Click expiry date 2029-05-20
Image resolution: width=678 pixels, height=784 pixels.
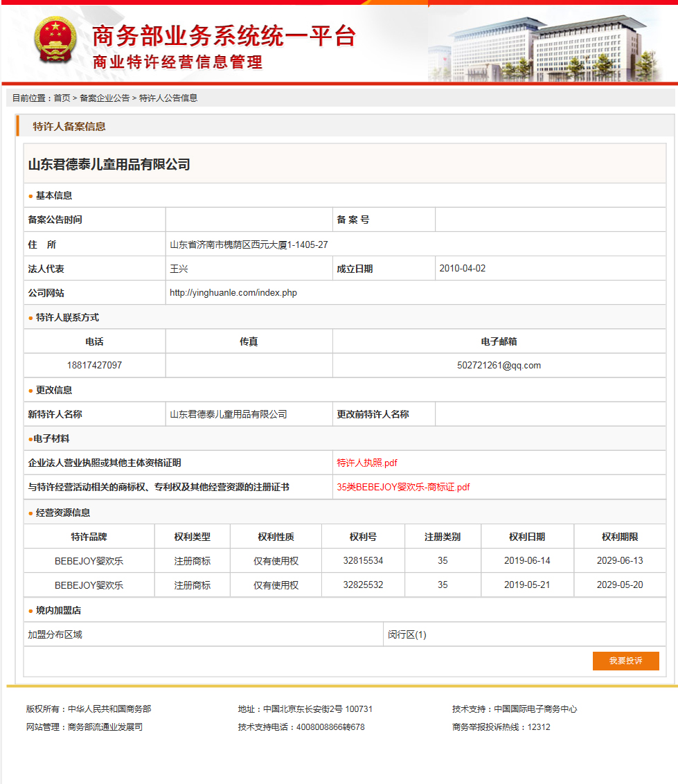click(620, 585)
